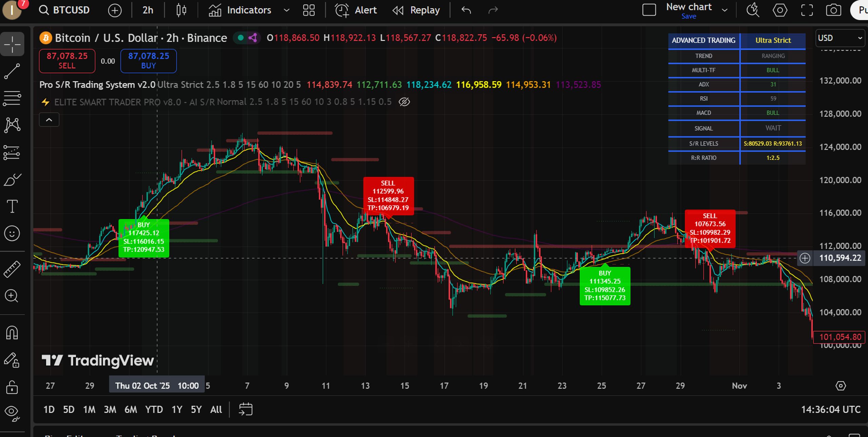The image size is (868, 437).
Task: Open the go to date calendar
Action: pyautogui.click(x=245, y=409)
